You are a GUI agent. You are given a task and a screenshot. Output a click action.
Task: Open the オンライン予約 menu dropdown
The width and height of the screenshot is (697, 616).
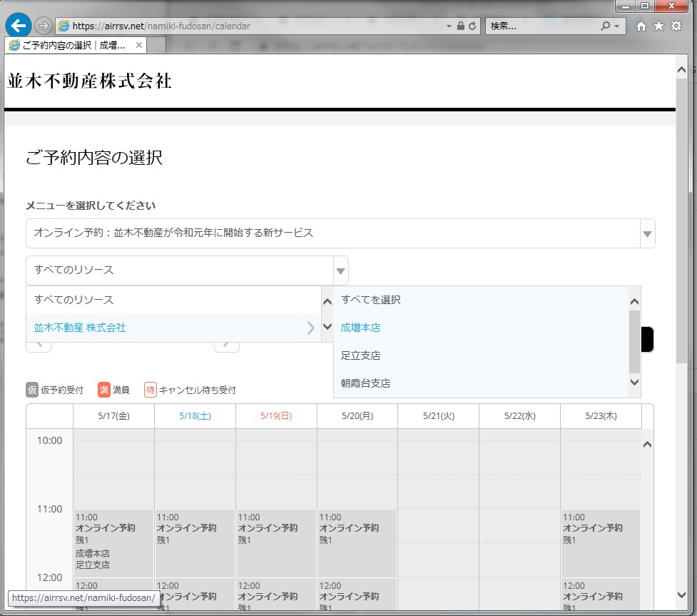(x=340, y=233)
